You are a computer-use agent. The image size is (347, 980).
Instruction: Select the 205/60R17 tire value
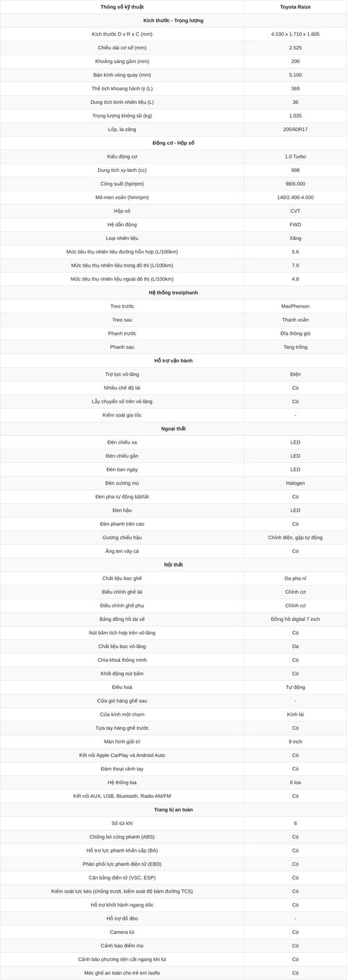(295, 129)
